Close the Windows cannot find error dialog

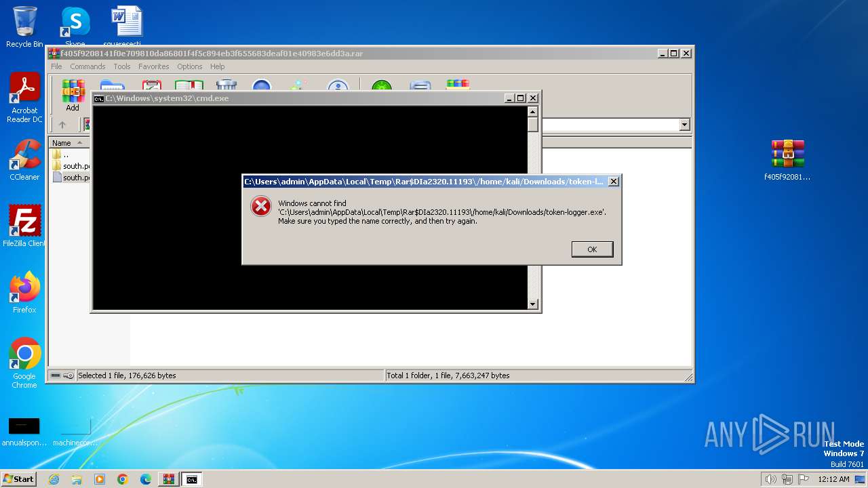pyautogui.click(x=613, y=182)
